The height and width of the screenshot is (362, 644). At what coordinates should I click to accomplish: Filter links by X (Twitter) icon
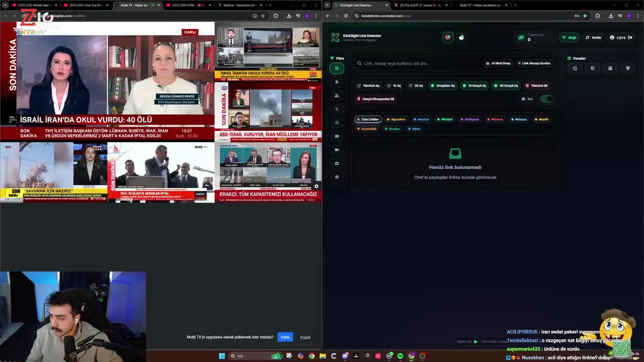point(337,109)
